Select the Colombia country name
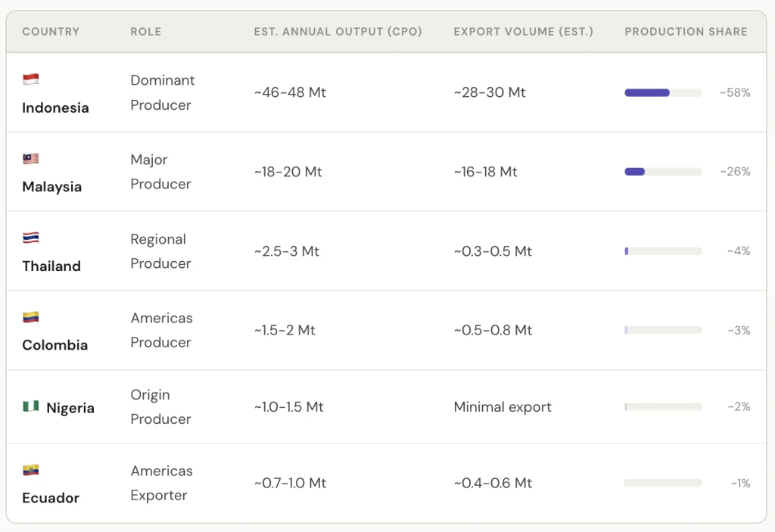The image size is (775, 532). 54,345
